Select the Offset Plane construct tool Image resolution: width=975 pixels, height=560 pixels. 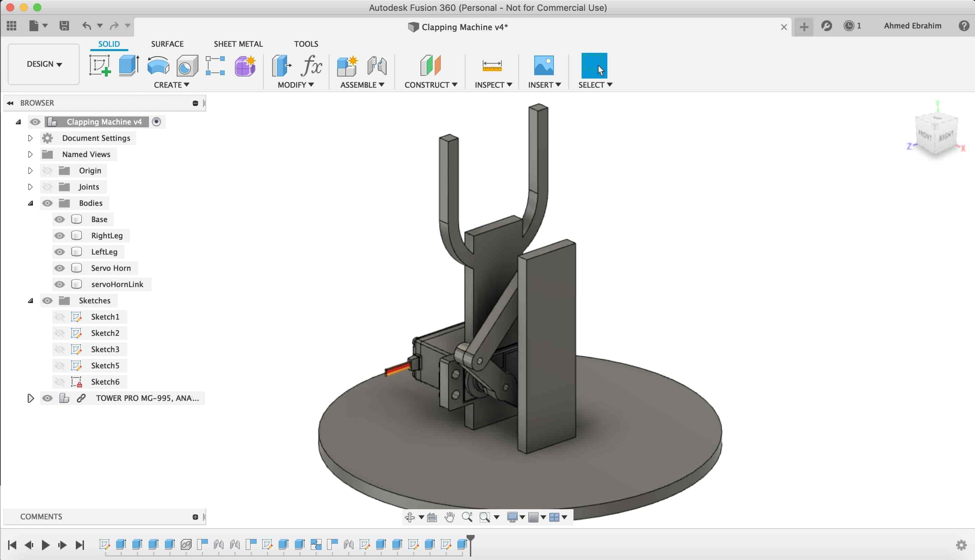(x=430, y=65)
